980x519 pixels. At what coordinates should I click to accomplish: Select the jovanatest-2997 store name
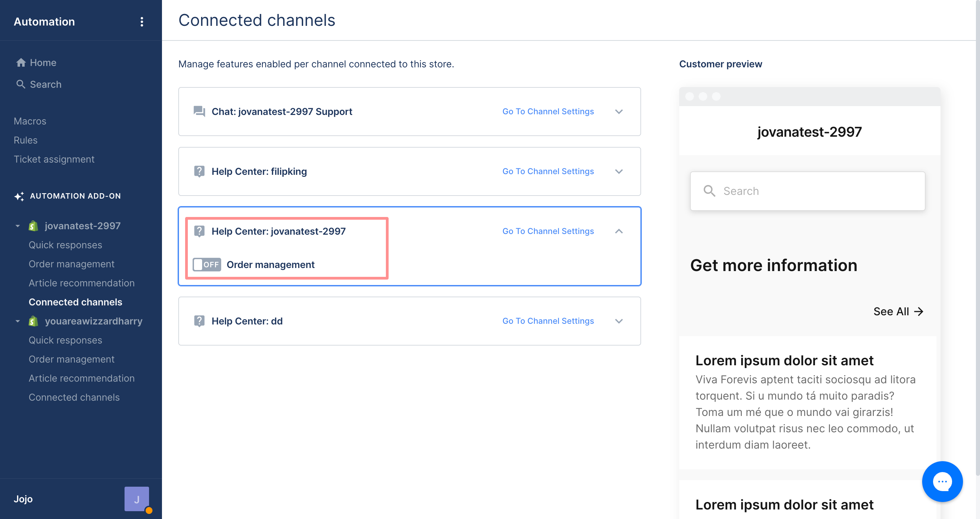pyautogui.click(x=83, y=226)
